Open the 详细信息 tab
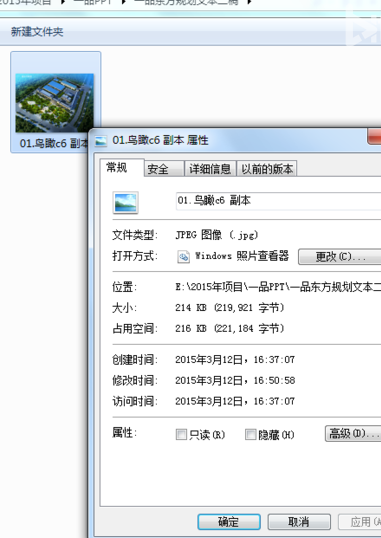The height and width of the screenshot is (538, 381). (x=210, y=169)
